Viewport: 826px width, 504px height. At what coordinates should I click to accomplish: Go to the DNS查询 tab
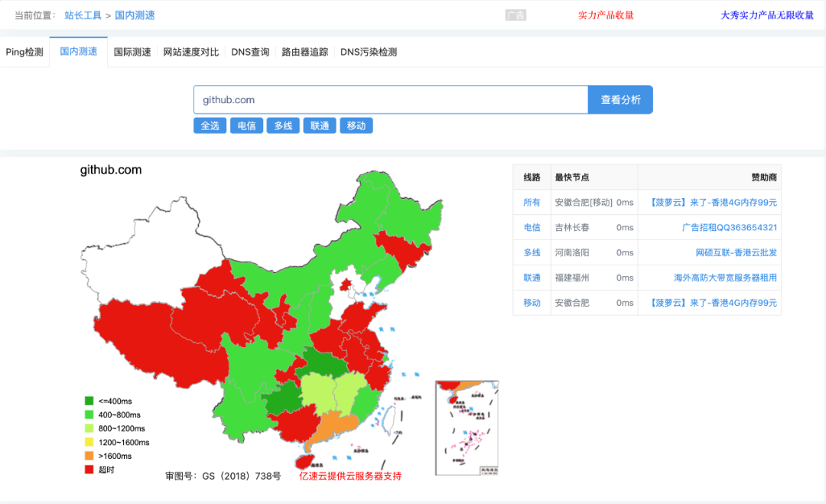pyautogui.click(x=250, y=52)
